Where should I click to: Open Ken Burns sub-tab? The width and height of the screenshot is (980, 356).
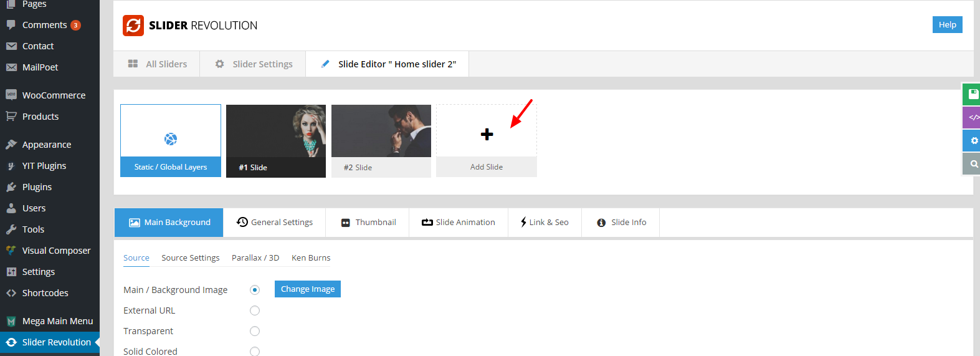311,258
